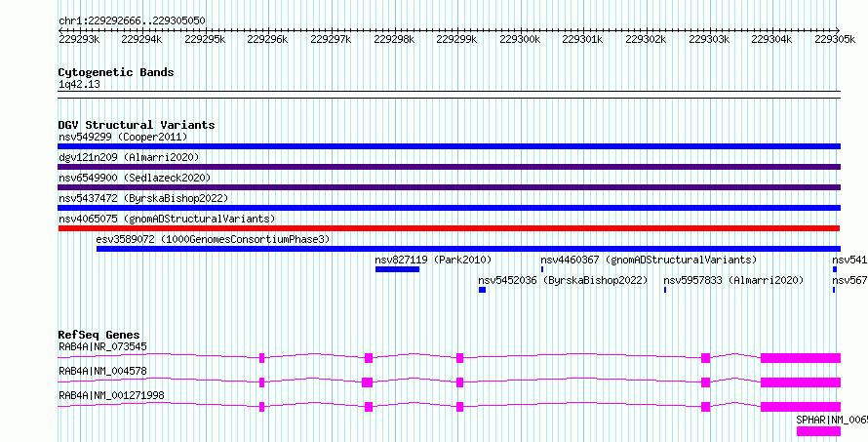Click the DGV Structural Variants track heading
This screenshot has width=868, height=442.
click(x=137, y=125)
